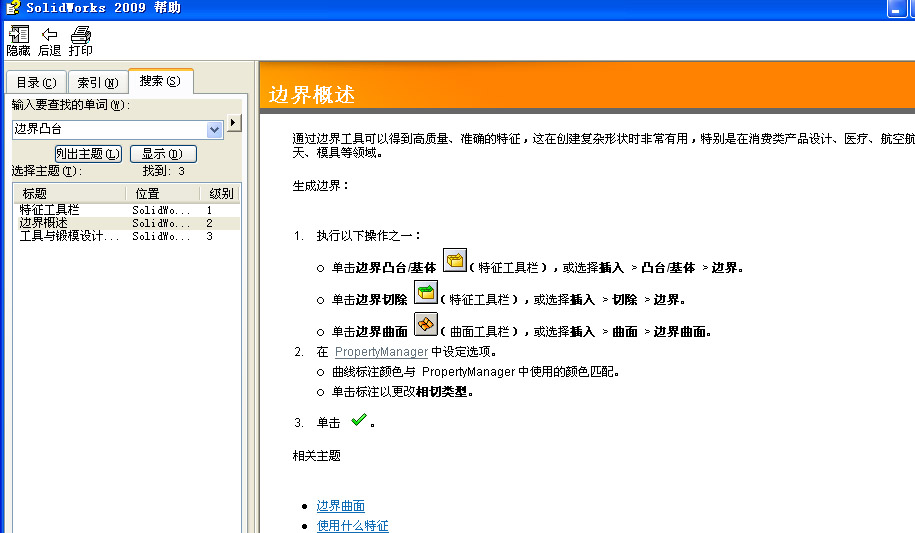Image resolution: width=915 pixels, height=533 pixels.
Task: Click the 生成边界： text
Action: pyautogui.click(x=321, y=186)
